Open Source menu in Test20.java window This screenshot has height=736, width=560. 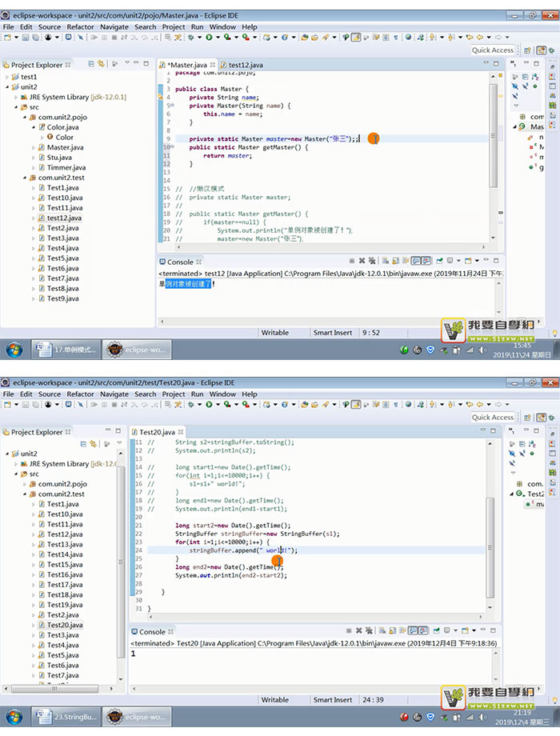50,394
